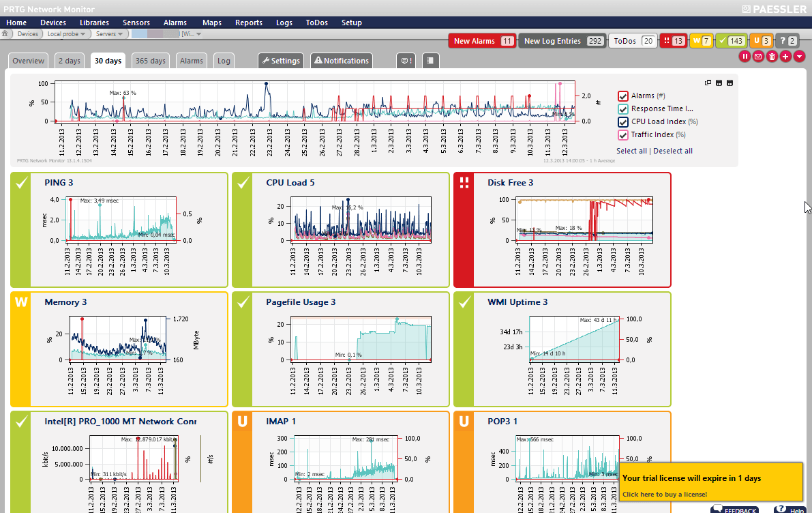Click Disk Free 3 red down status icon

click(x=464, y=183)
